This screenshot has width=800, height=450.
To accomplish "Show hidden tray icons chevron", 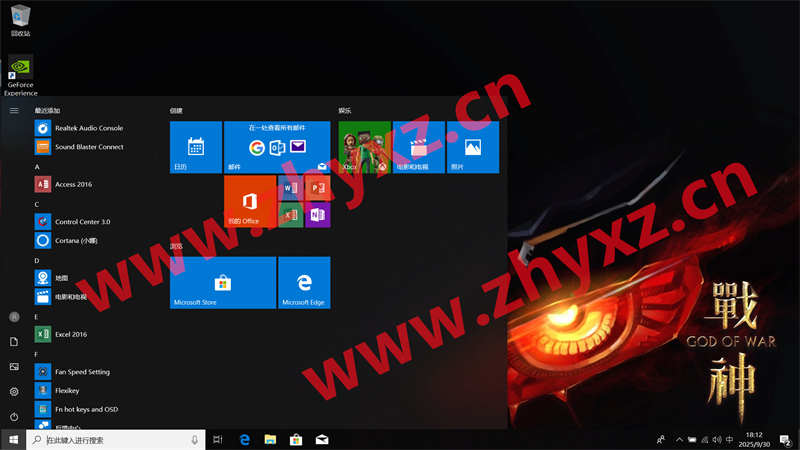I will coord(679,439).
